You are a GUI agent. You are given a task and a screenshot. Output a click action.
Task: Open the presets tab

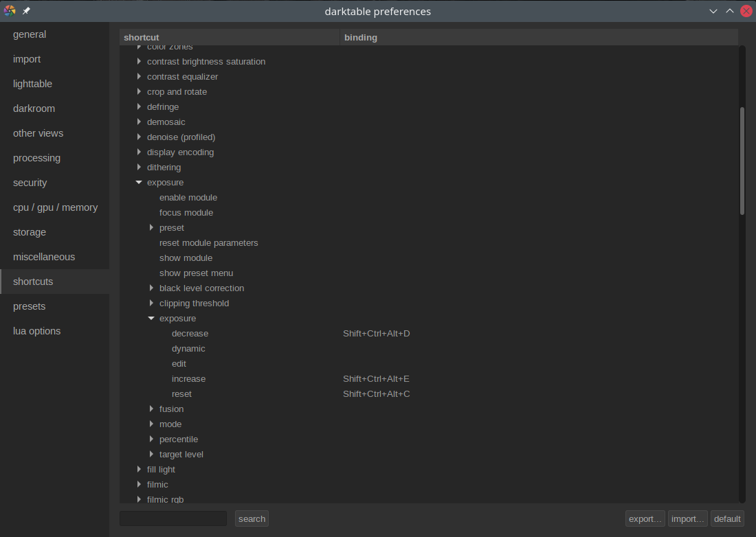pyautogui.click(x=54, y=306)
